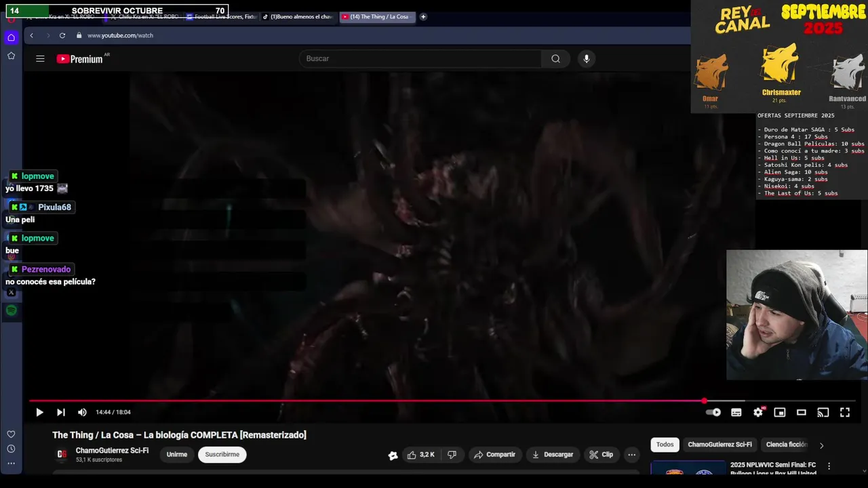The height and width of the screenshot is (488, 868).
Task: Open the ChamoGutierrez Sci-Fi channel avatar
Action: coord(62,454)
